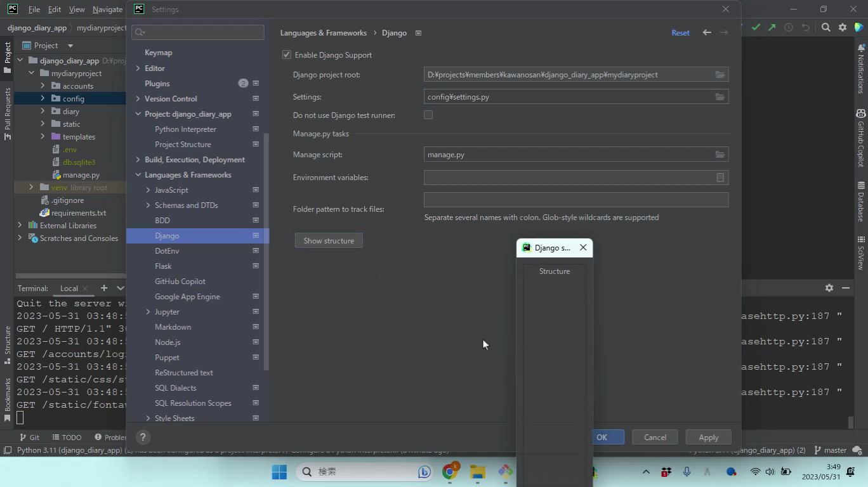Screen dimensions: 868x487
Task: Toggle the Enable Django Support checkbox
Action: click(287, 55)
